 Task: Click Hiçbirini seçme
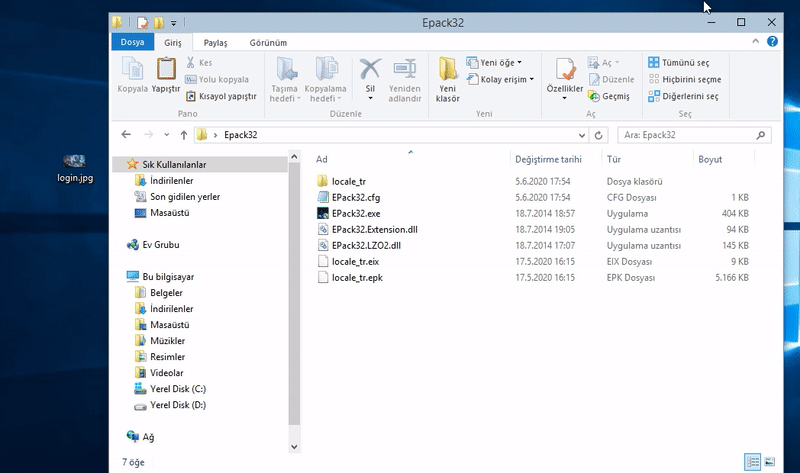[x=685, y=79]
